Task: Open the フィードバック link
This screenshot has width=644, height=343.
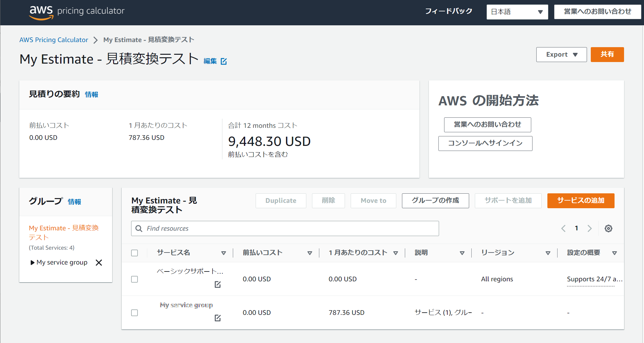Action: click(x=449, y=11)
